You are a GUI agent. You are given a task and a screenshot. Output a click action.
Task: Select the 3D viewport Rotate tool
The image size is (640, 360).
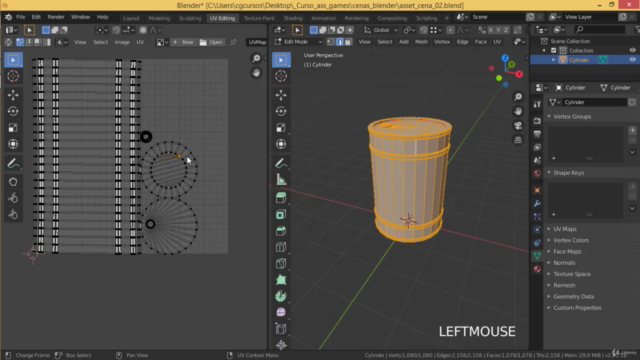click(x=281, y=111)
